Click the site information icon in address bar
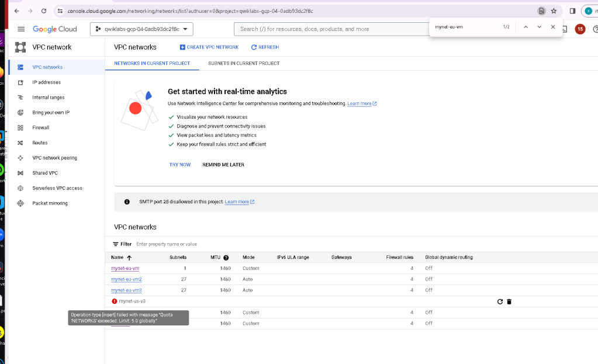Screen dimensions: 598x364 (x=60, y=11)
